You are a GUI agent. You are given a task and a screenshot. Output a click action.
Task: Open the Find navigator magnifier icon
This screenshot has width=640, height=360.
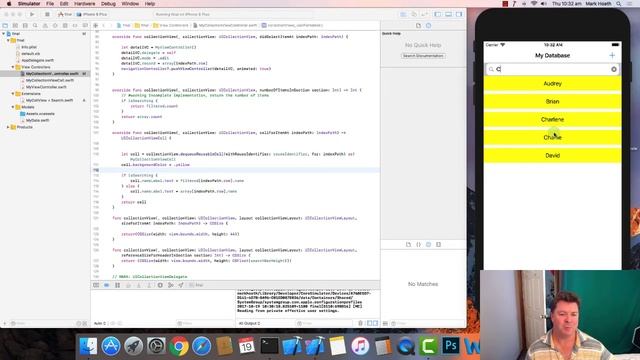35,25
